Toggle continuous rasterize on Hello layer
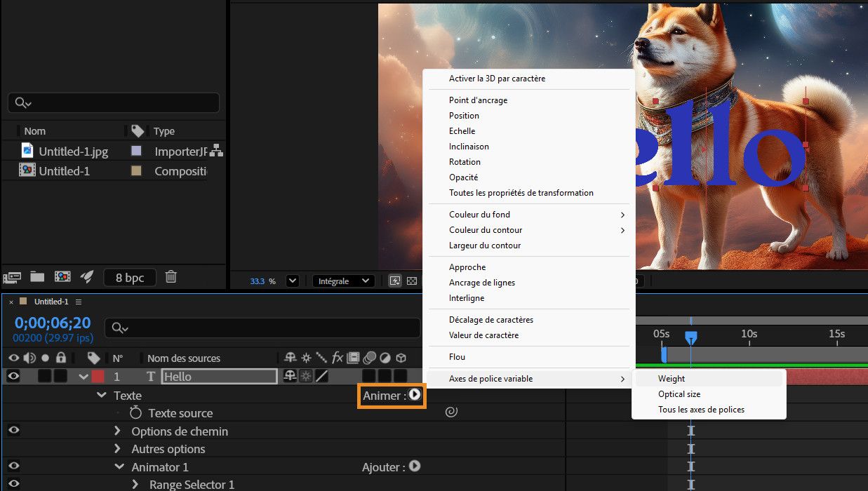This screenshot has height=491, width=868. 306,377
